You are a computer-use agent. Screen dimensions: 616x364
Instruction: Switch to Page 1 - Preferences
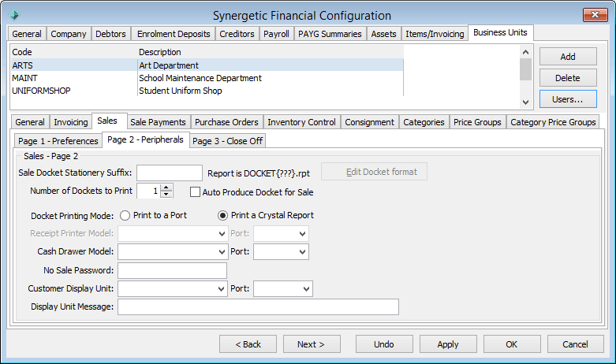click(x=58, y=141)
